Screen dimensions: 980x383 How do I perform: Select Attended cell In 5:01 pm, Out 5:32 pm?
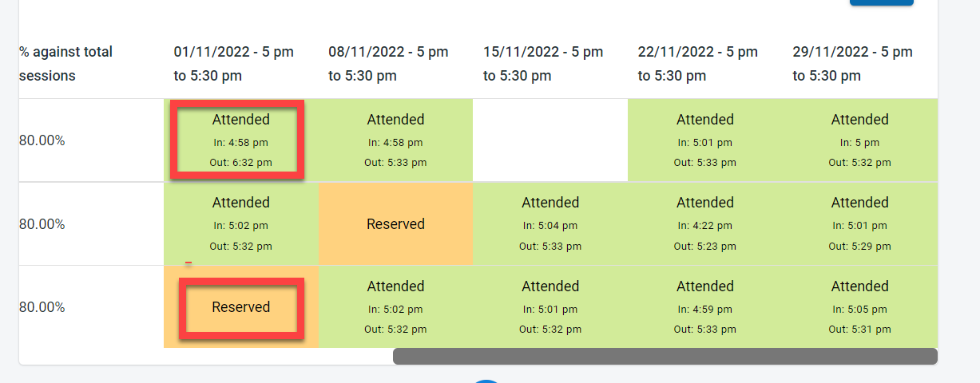point(550,307)
